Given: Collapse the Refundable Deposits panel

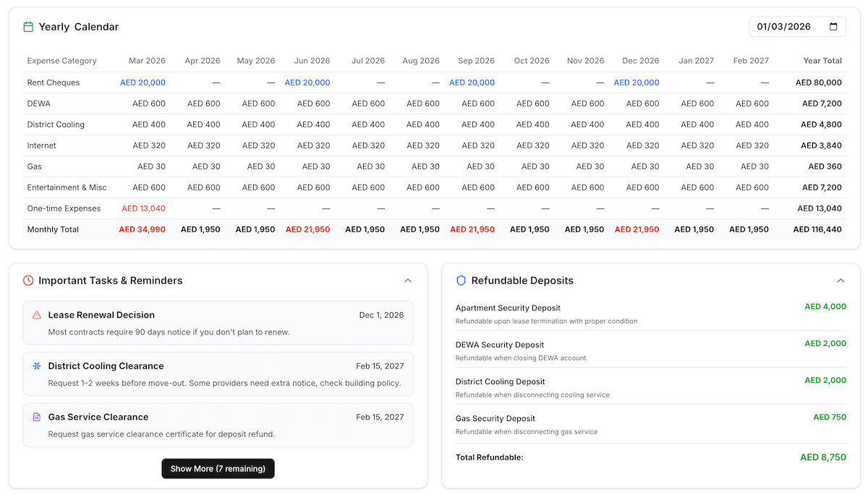Looking at the screenshot, I should coord(841,280).
